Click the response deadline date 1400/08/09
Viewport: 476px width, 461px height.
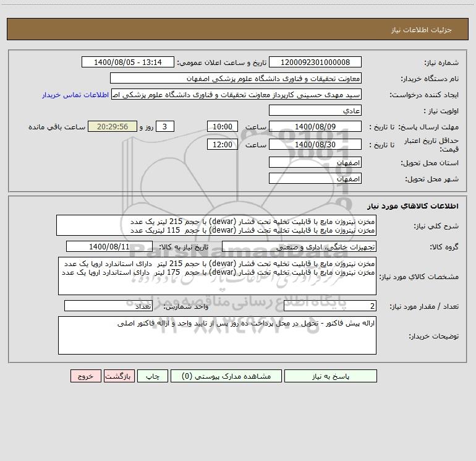(x=315, y=126)
